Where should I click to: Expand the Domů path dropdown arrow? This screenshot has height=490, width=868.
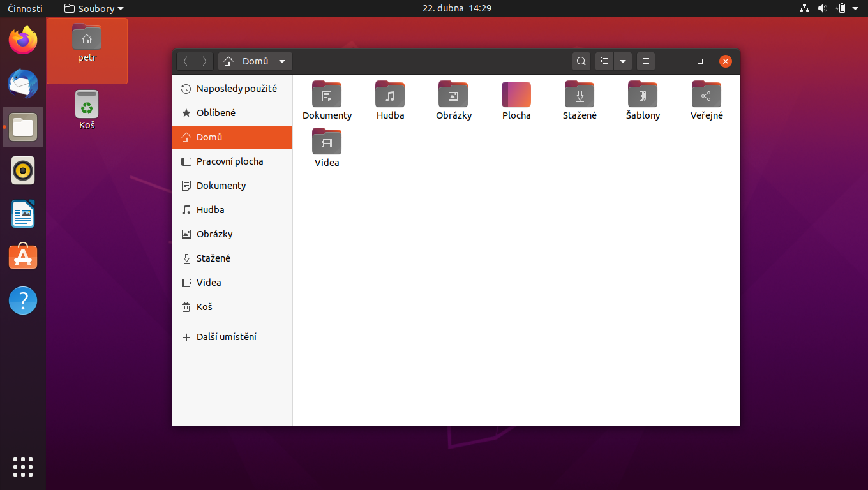pyautogui.click(x=282, y=61)
